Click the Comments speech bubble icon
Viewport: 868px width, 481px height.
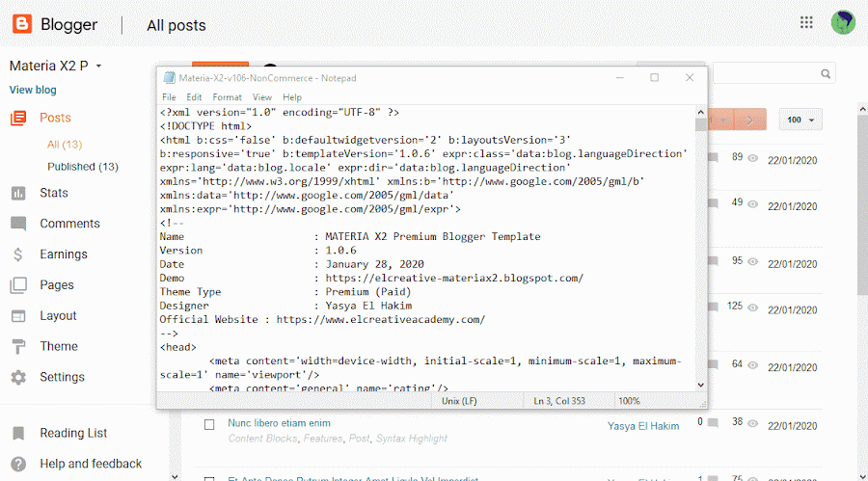[18, 224]
